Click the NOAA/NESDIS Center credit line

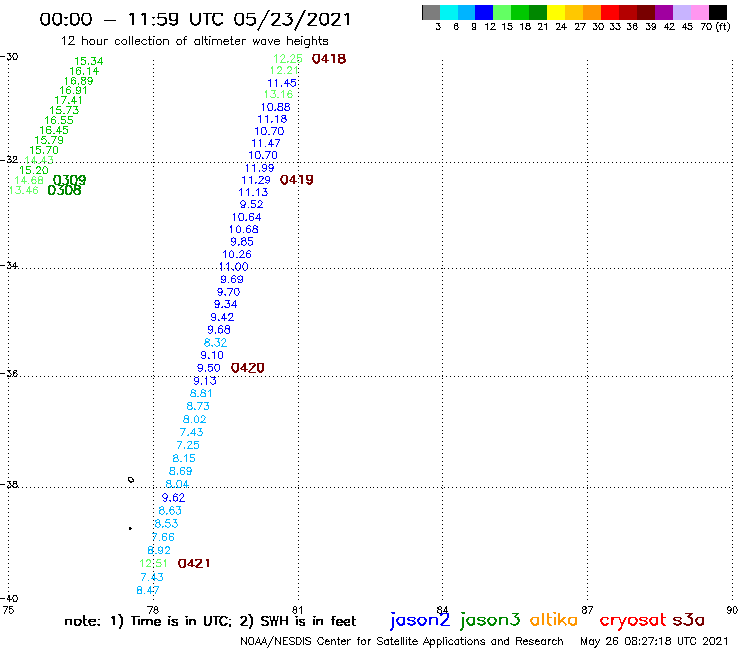402,642
